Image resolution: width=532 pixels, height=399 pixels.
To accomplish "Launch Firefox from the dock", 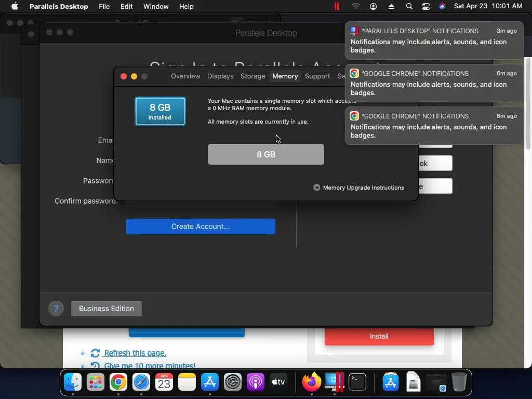I will click(312, 382).
